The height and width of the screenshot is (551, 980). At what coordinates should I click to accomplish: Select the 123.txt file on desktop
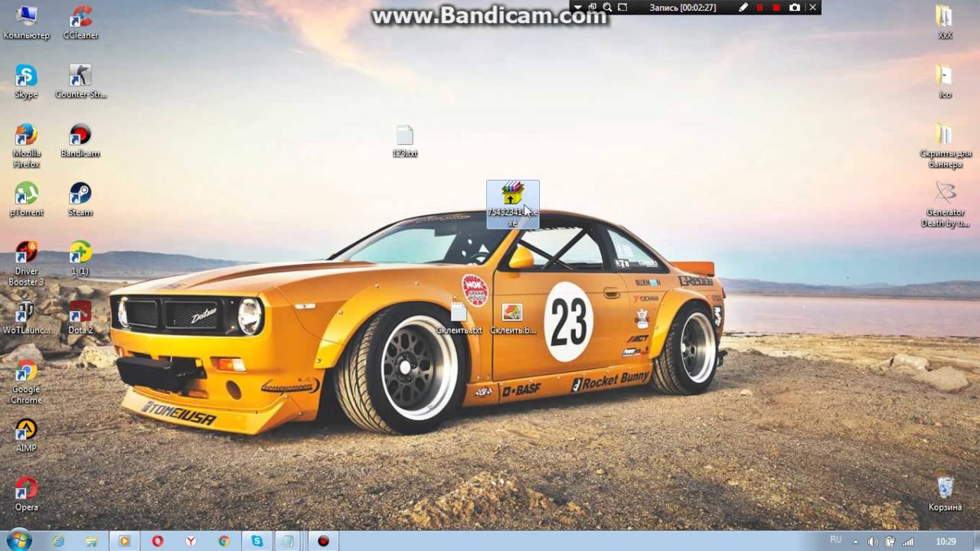point(405,142)
